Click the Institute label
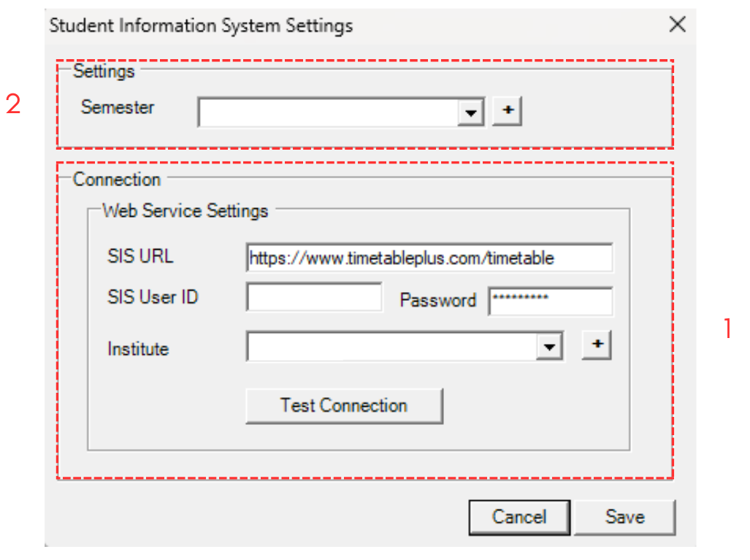The image size is (750, 560). (138, 349)
